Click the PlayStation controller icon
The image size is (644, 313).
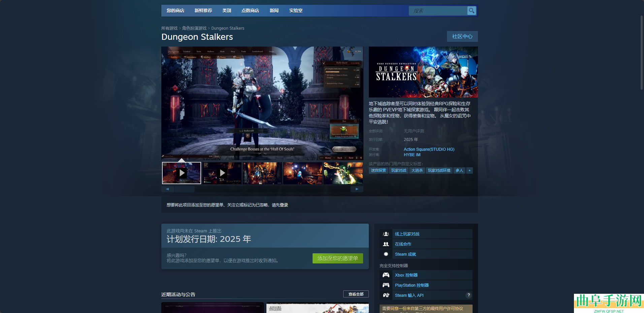coord(386,285)
